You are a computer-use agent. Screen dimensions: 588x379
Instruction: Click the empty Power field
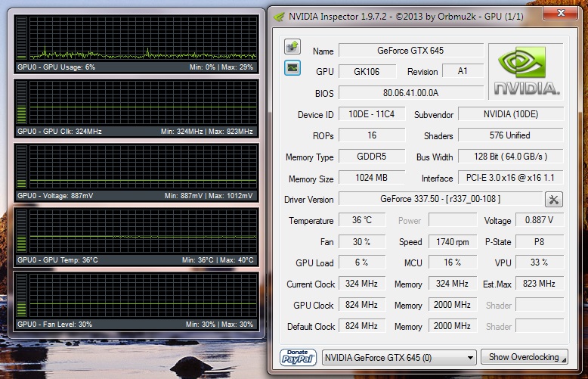click(x=453, y=220)
